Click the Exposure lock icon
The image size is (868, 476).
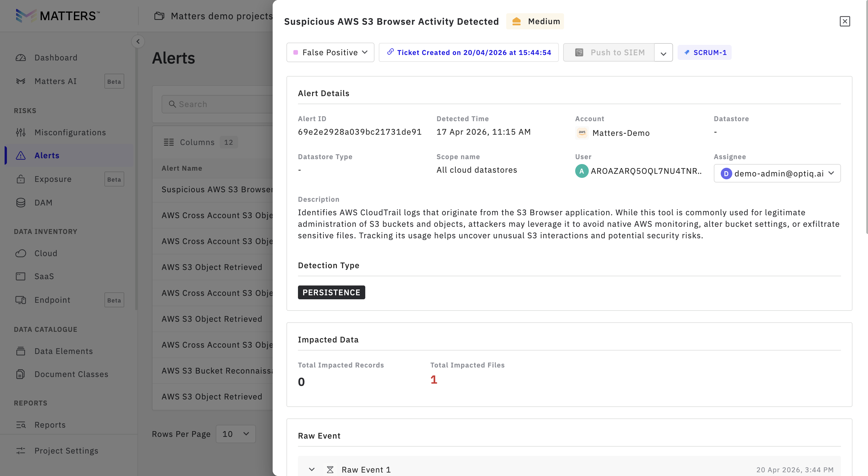point(20,179)
